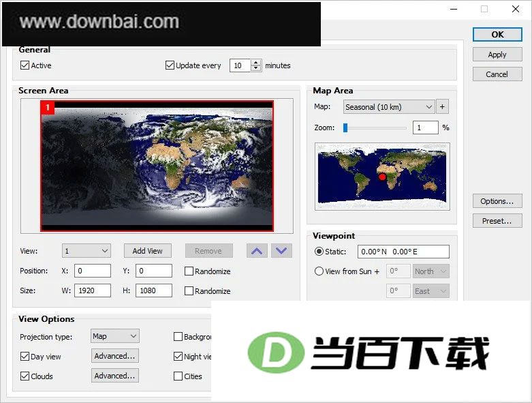The height and width of the screenshot is (403, 532).
Task: Open Advanced settings for Clouds
Action: tap(115, 376)
